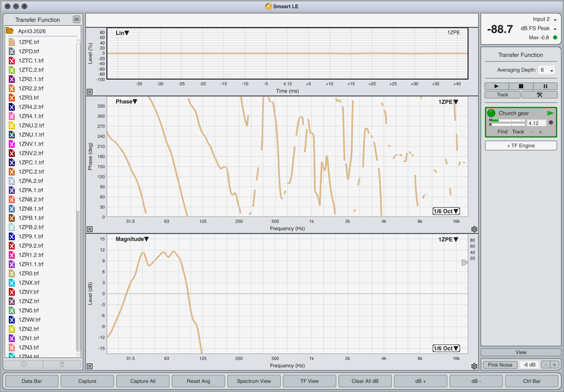Toggle the Church gear green status circle

click(491, 113)
